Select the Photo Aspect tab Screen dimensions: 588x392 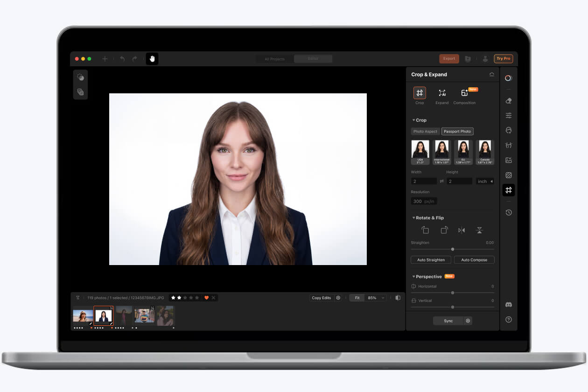[426, 132]
